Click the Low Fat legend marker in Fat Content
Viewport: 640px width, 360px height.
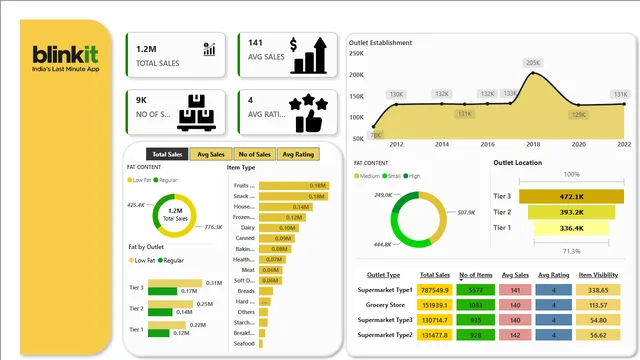(130, 180)
